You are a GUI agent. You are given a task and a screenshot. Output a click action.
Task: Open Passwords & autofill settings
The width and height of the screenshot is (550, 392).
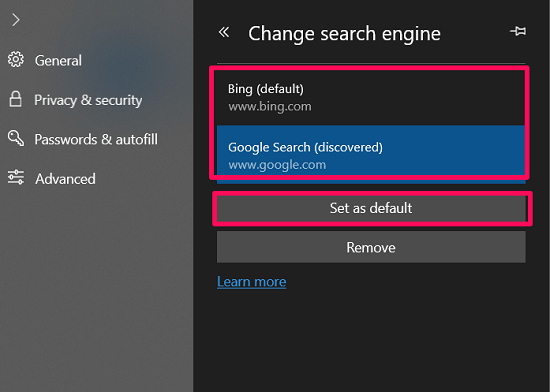tap(96, 139)
